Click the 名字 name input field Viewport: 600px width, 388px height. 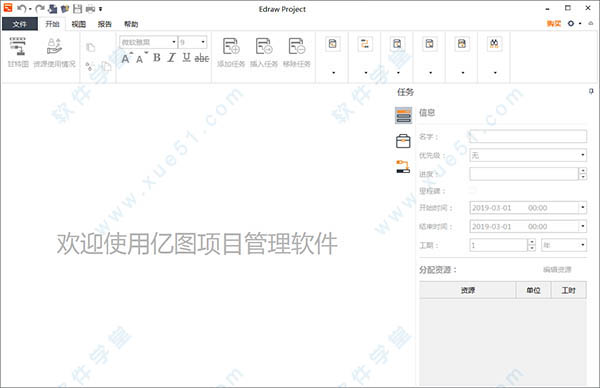(528, 136)
